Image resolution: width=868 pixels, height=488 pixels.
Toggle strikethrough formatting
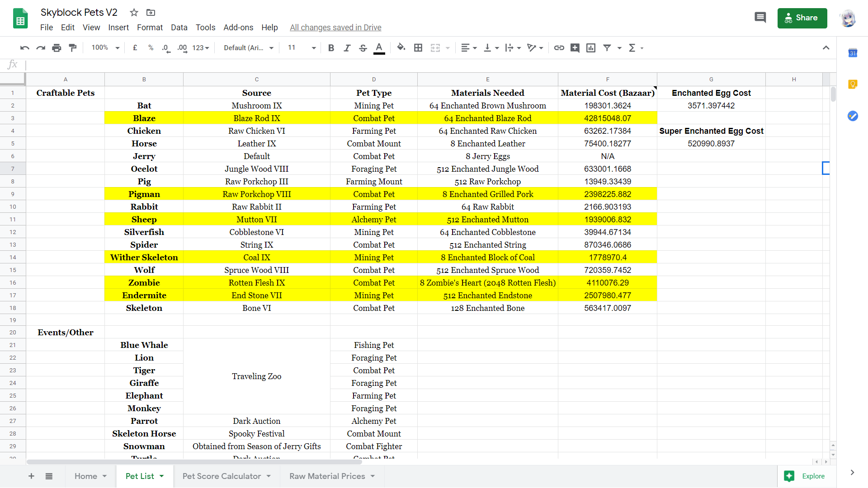(x=363, y=48)
